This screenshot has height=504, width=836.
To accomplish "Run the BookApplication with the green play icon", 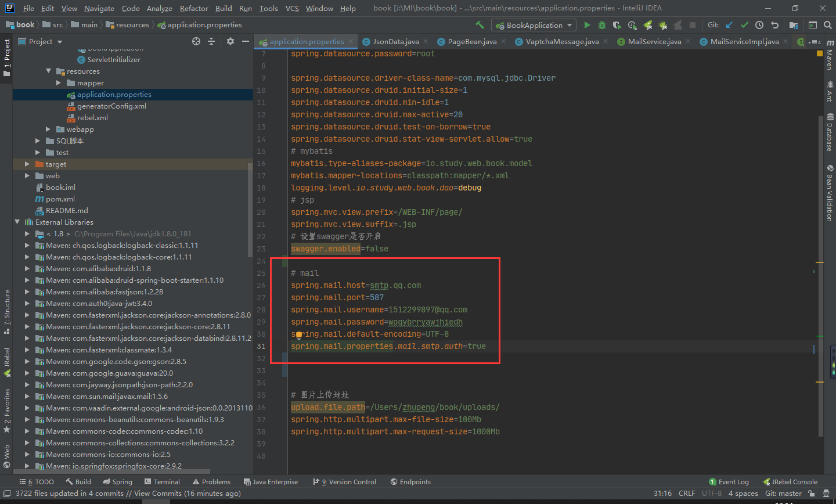I will [586, 25].
